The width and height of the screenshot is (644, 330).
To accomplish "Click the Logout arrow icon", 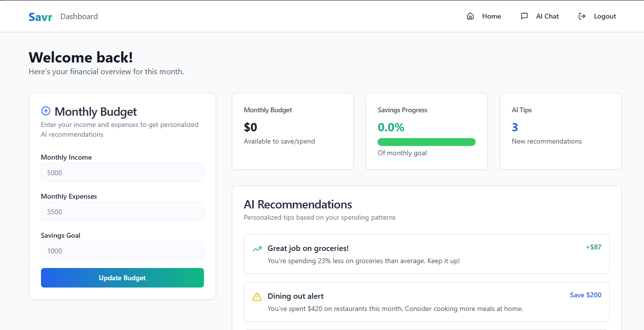I will click(582, 16).
